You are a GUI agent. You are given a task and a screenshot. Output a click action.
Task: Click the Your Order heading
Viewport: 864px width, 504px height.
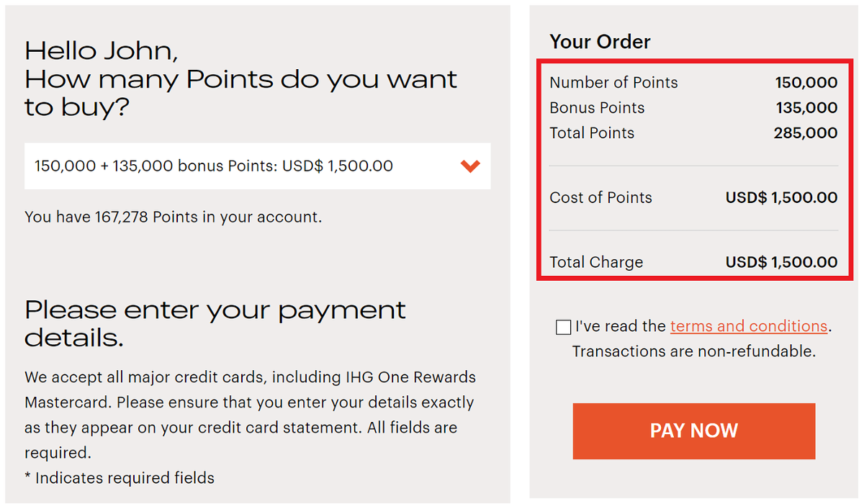click(x=600, y=42)
